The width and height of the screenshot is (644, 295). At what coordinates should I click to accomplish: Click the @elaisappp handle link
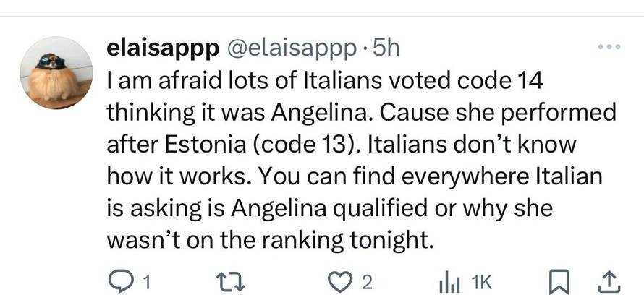(x=292, y=48)
